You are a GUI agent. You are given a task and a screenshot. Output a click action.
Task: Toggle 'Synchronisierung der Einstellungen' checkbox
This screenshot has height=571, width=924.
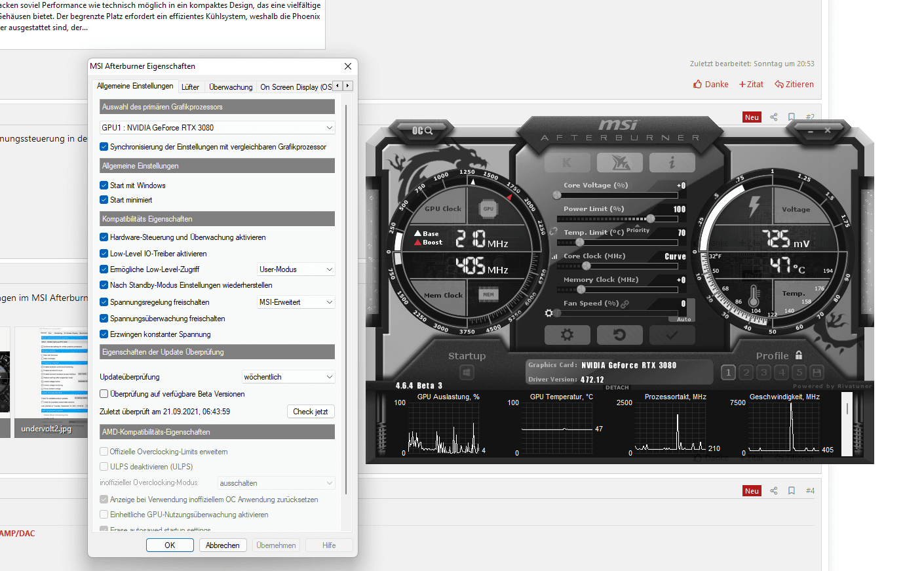[x=104, y=147]
